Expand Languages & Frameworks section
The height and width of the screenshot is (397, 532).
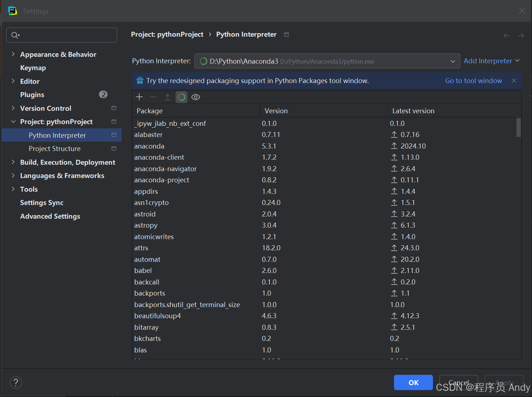[x=13, y=175]
